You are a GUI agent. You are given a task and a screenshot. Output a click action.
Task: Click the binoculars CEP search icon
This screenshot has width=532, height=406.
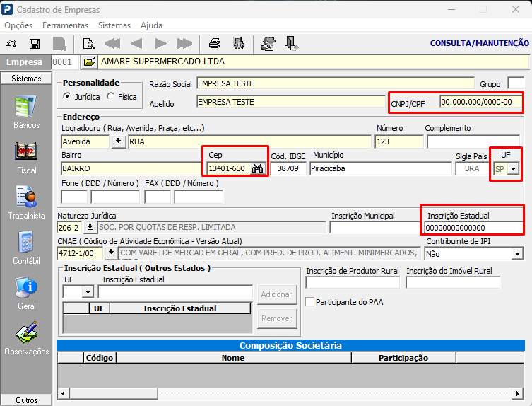point(257,168)
